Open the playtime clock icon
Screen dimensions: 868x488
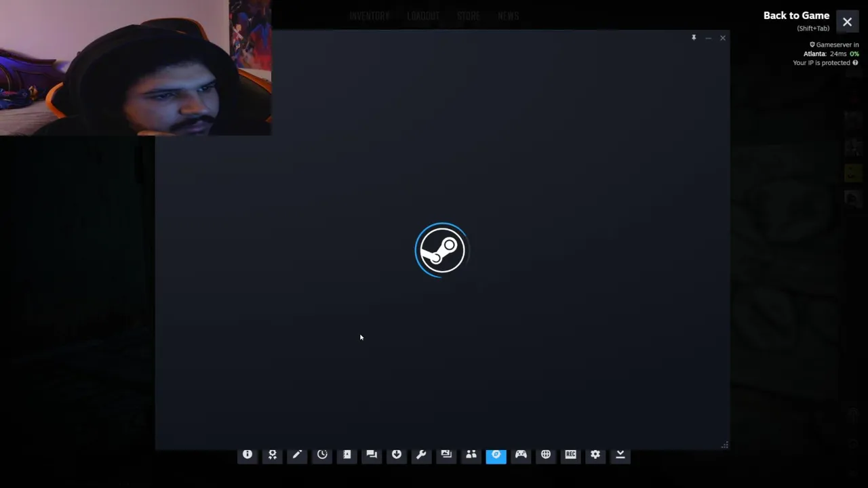[322, 455]
